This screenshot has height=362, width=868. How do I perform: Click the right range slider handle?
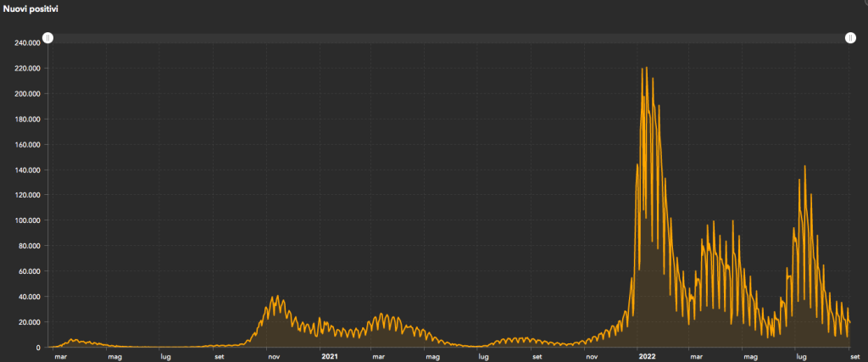[x=850, y=38]
